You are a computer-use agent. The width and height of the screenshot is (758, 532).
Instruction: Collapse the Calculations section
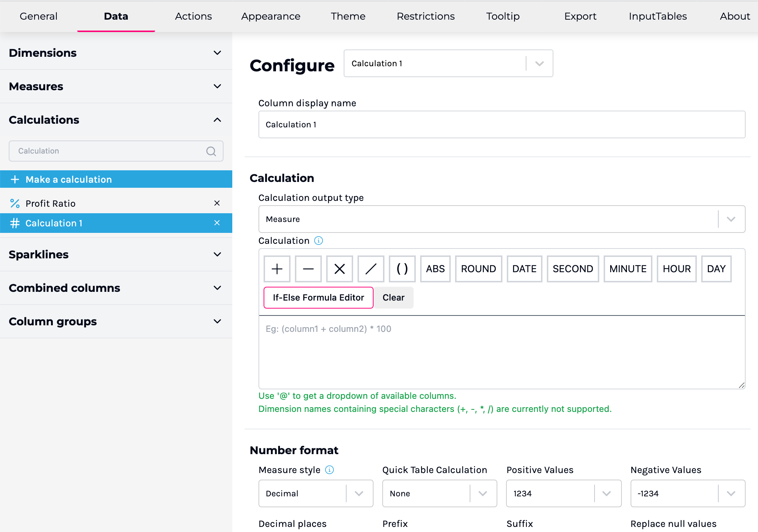217,120
